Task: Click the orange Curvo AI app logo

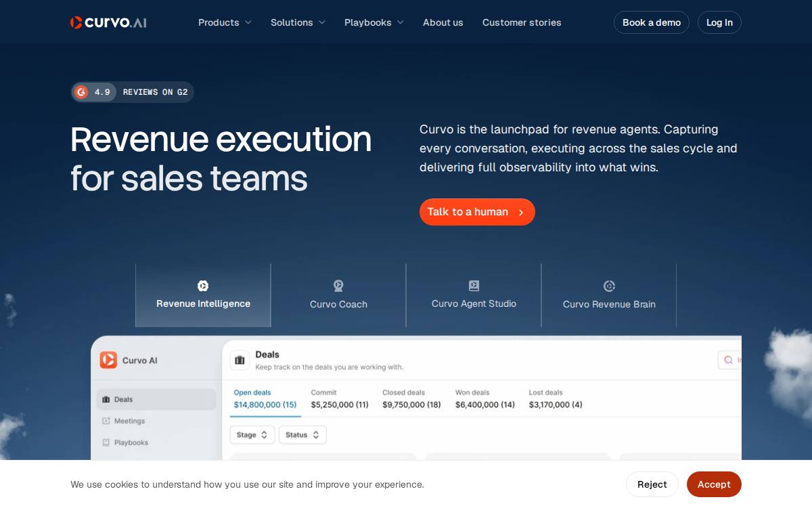Action: 108,360
